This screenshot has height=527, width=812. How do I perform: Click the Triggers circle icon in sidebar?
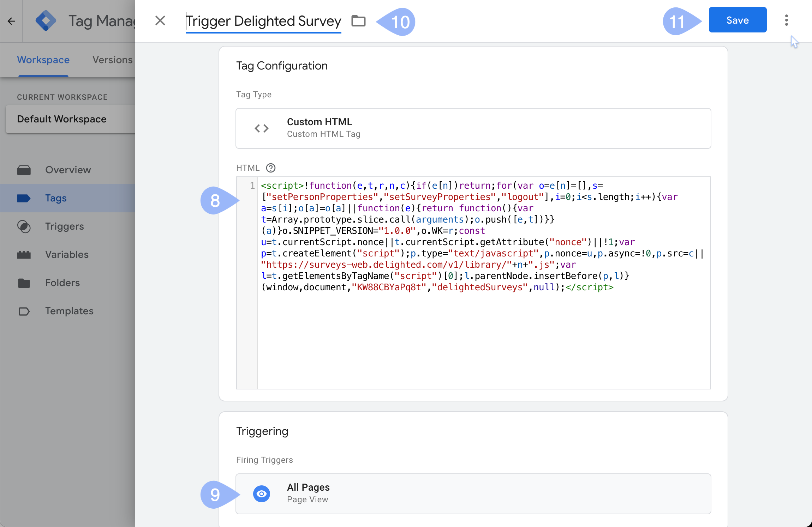click(24, 226)
